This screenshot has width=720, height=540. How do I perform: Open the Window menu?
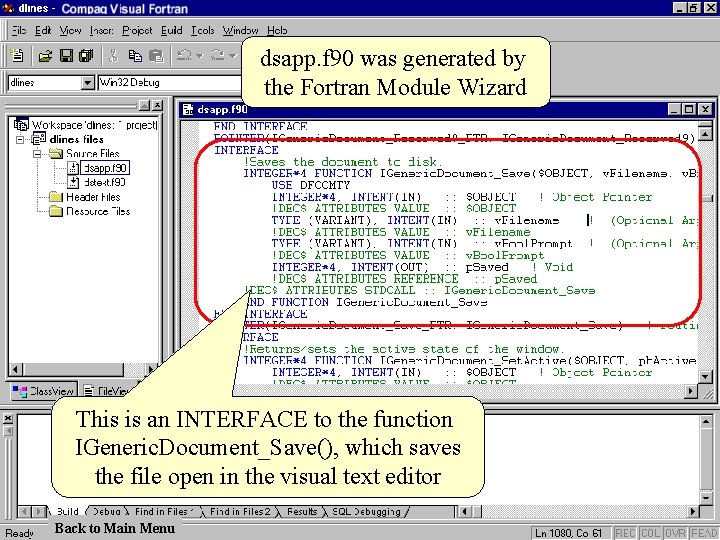click(240, 30)
